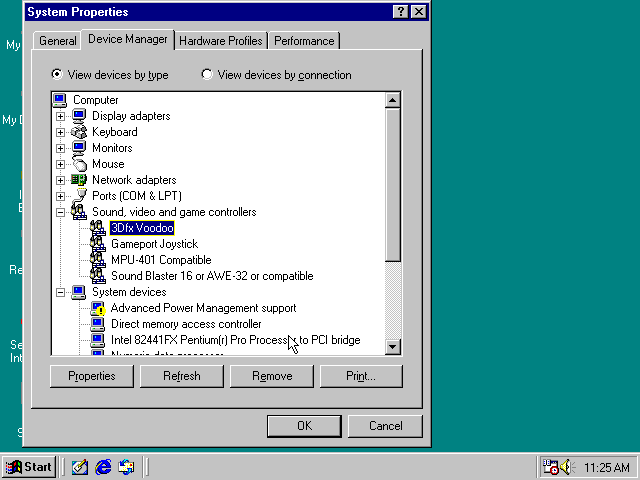Click the System devices category icon
The height and width of the screenshot is (480, 640).
click(79, 292)
